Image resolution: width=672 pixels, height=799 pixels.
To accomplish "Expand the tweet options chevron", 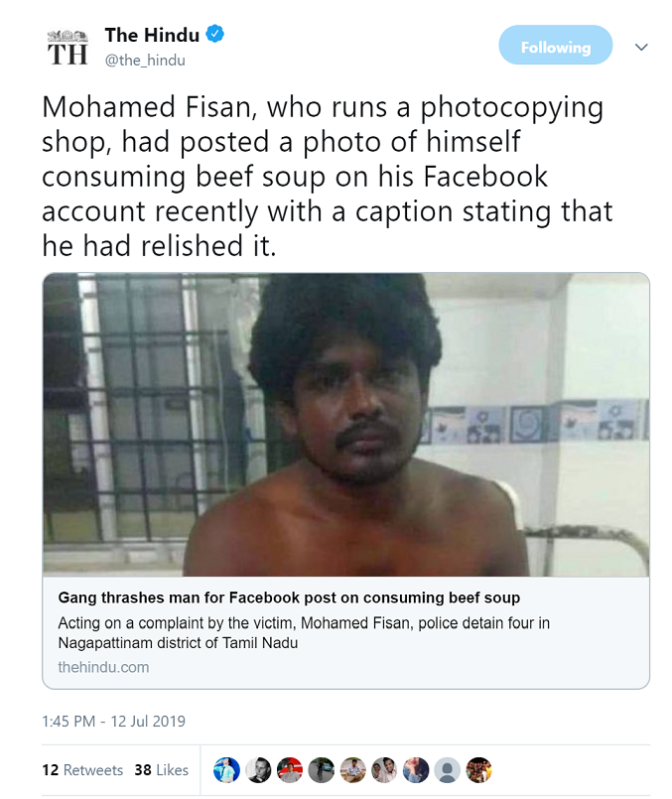I will click(x=641, y=47).
